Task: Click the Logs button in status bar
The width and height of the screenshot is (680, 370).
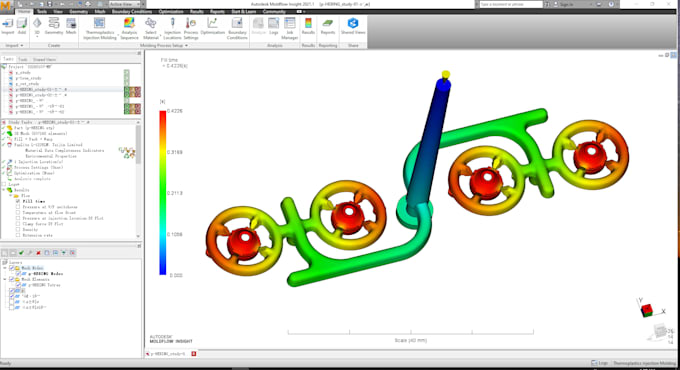Action: (x=600, y=363)
